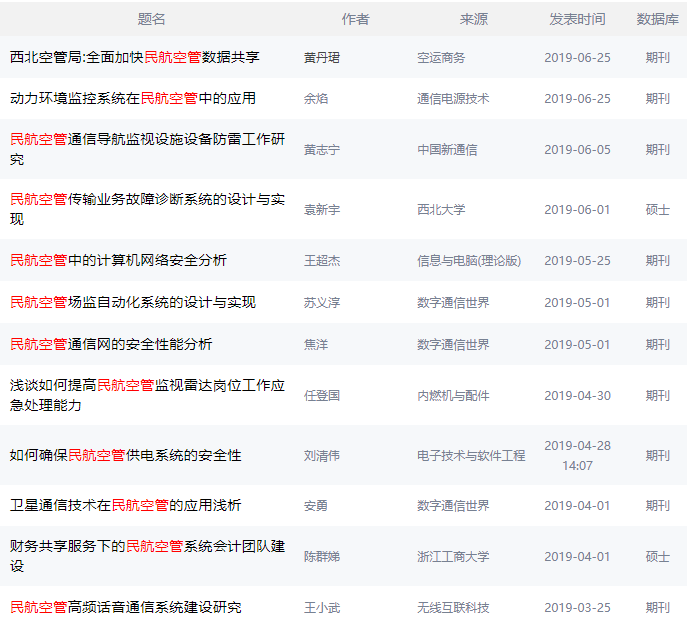Open article 民航空管通信网的安全性能分析
The width and height of the screenshot is (687, 625).
click(x=111, y=344)
